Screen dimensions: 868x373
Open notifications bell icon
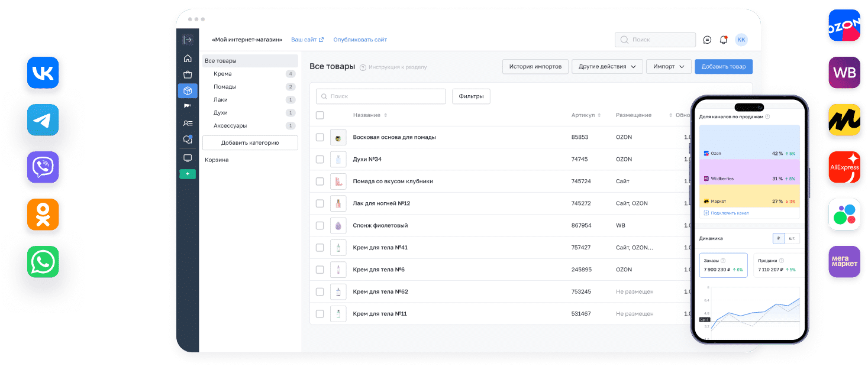click(x=723, y=40)
